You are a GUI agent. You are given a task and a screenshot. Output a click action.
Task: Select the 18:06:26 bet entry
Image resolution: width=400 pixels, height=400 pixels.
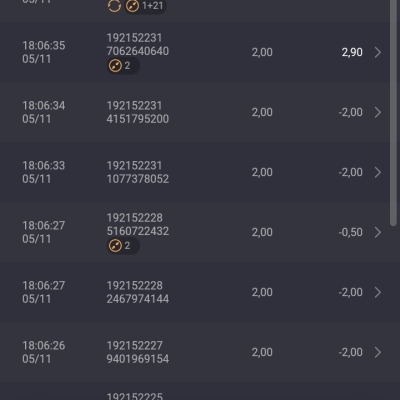pyautogui.click(x=194, y=352)
